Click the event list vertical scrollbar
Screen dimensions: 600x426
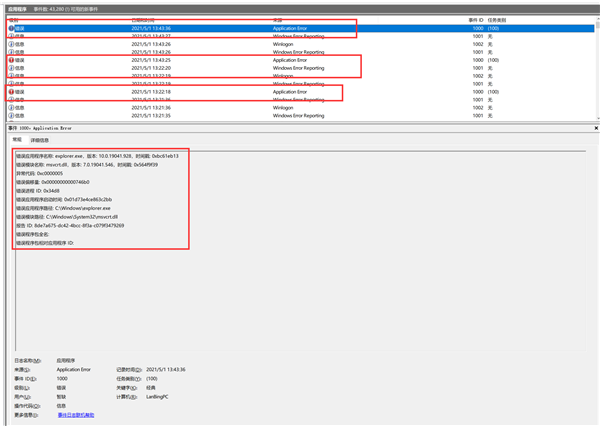tap(598, 69)
